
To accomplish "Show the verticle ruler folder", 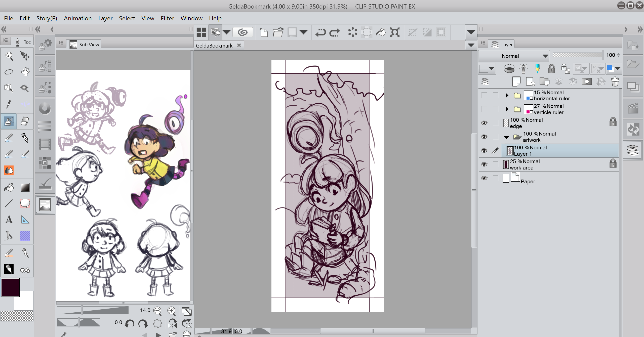I will coord(484,109).
